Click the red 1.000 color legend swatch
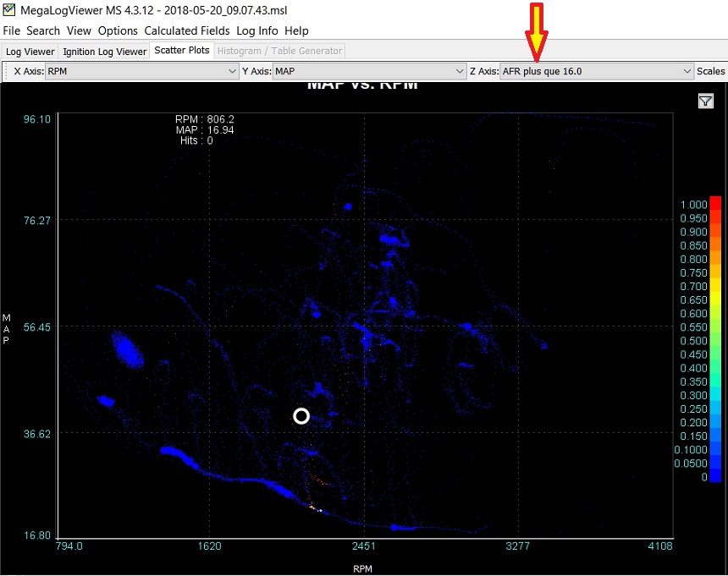This screenshot has height=576, width=728. pyautogui.click(x=715, y=203)
